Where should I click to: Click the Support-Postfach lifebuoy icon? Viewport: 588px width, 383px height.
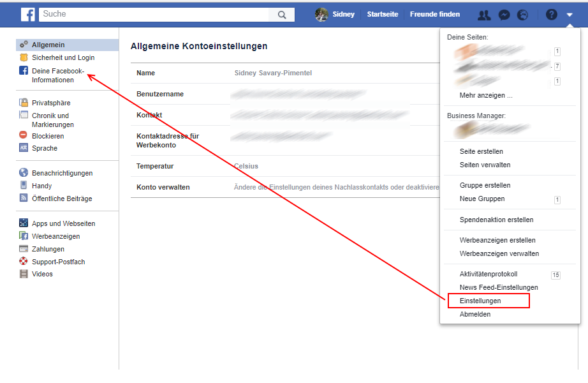(x=24, y=261)
